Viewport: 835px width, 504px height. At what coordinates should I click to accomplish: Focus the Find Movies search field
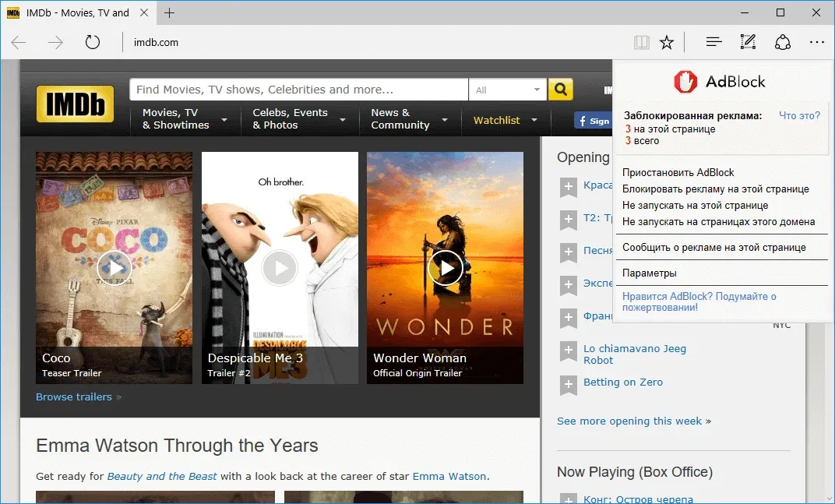pyautogui.click(x=299, y=90)
